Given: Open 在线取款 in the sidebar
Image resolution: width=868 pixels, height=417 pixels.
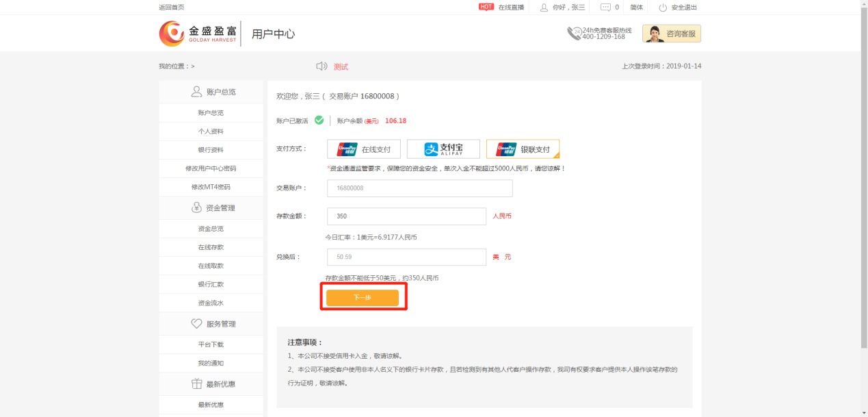Looking at the screenshot, I should point(211,266).
